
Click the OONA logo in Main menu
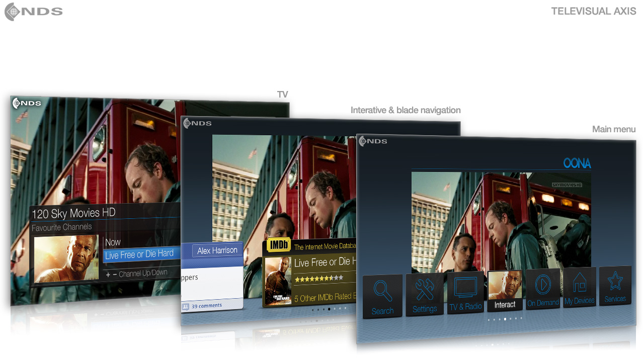577,163
